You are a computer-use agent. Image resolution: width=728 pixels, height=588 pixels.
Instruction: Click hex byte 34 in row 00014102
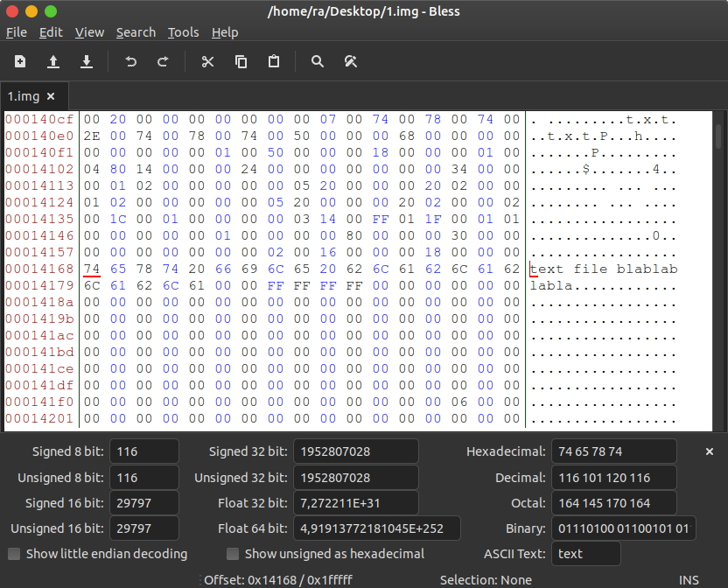[459, 169]
